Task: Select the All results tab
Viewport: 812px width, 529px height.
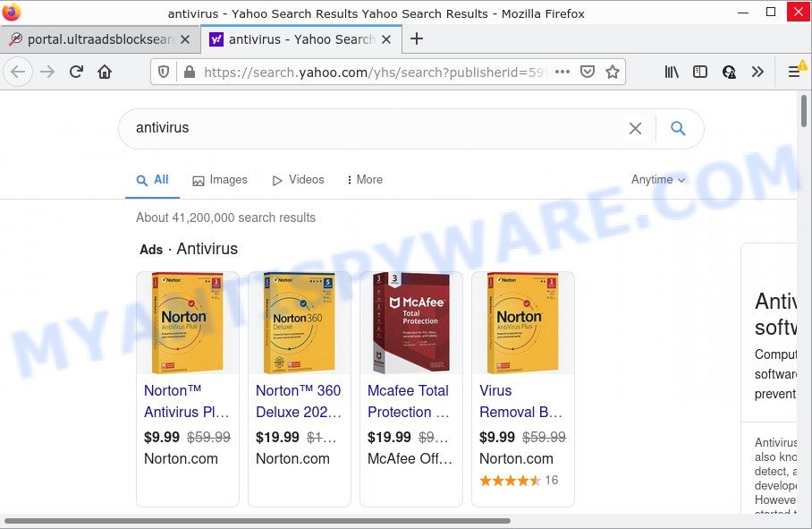Action: pyautogui.click(x=152, y=180)
